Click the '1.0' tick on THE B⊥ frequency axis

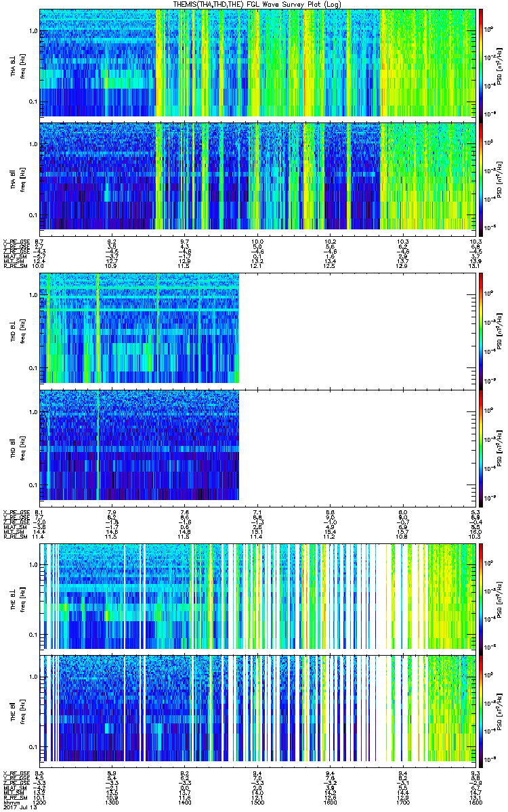point(33,564)
